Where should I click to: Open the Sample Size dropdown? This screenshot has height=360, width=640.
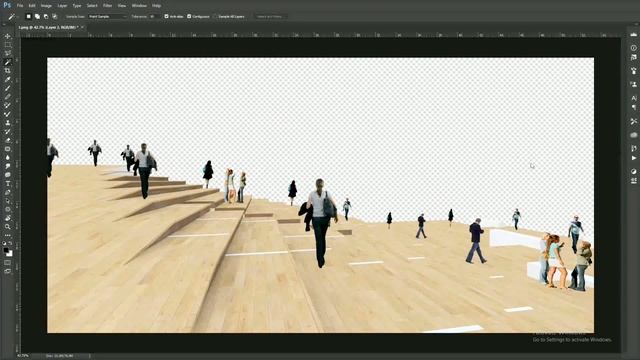[107, 17]
